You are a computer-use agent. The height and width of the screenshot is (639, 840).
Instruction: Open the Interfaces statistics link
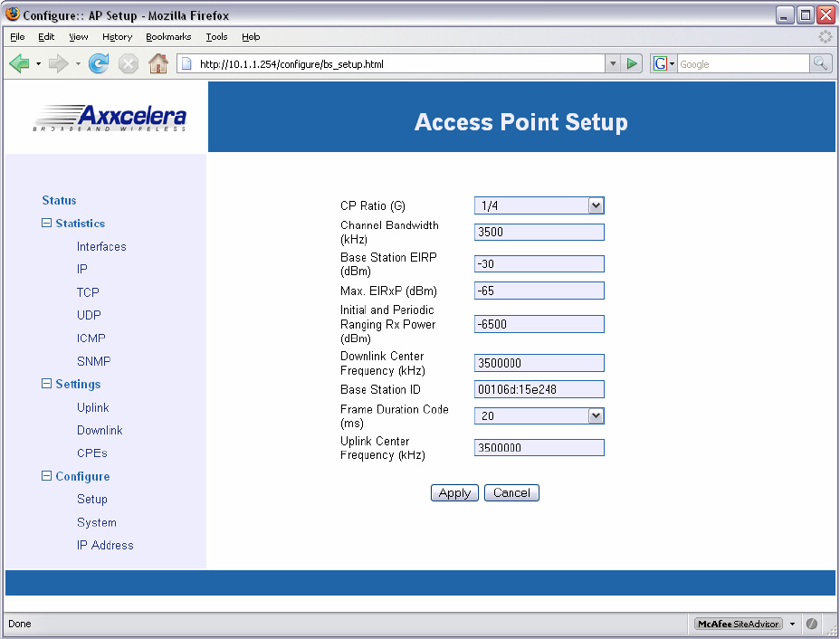pyautogui.click(x=101, y=246)
